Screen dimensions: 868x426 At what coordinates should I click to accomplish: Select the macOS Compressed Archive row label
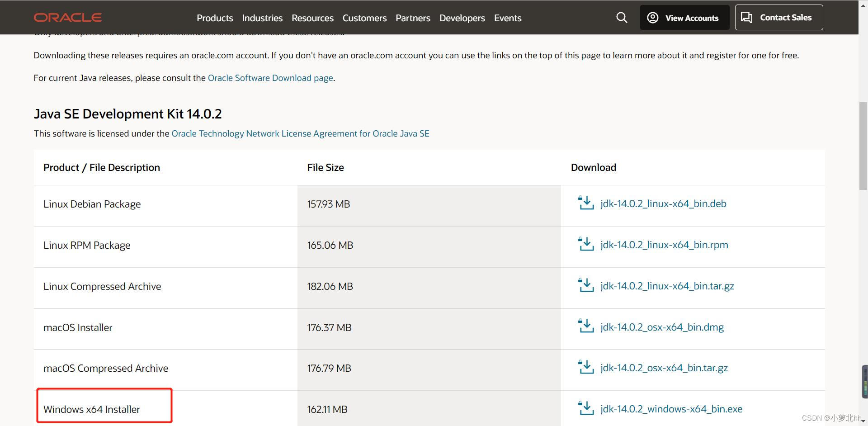click(x=106, y=368)
